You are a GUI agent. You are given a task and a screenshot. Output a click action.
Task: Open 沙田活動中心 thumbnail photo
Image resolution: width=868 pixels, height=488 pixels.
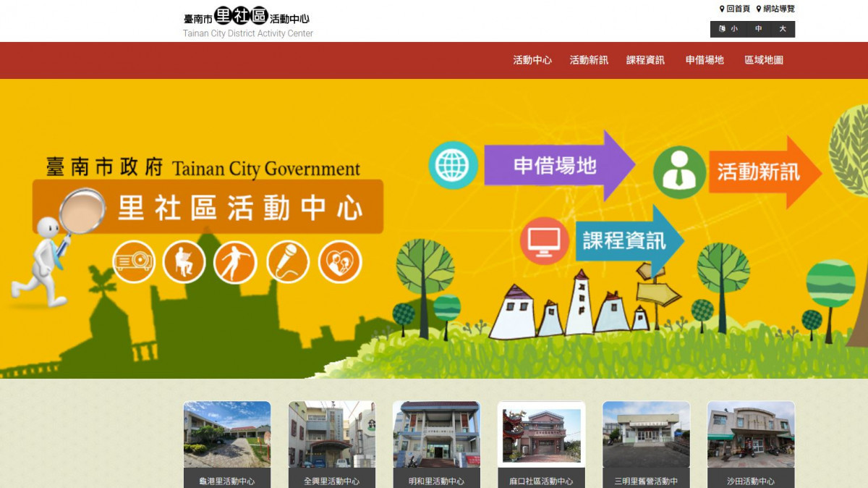pos(751,434)
